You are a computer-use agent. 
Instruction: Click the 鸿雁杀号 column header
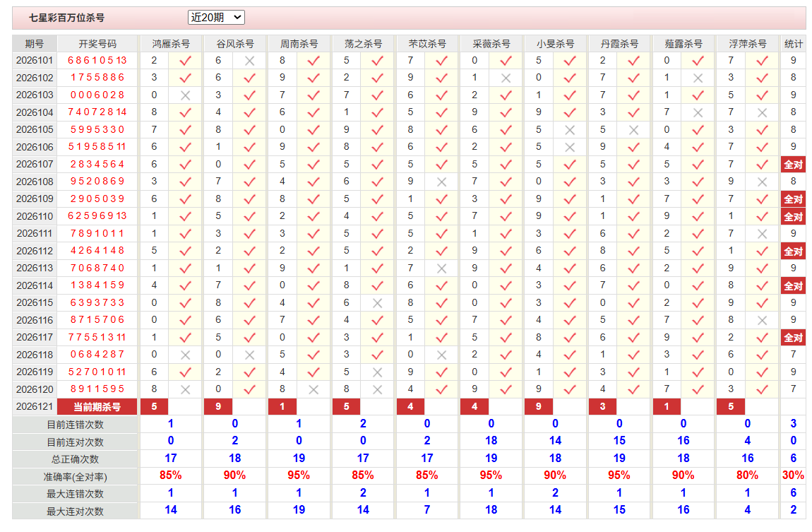point(171,44)
